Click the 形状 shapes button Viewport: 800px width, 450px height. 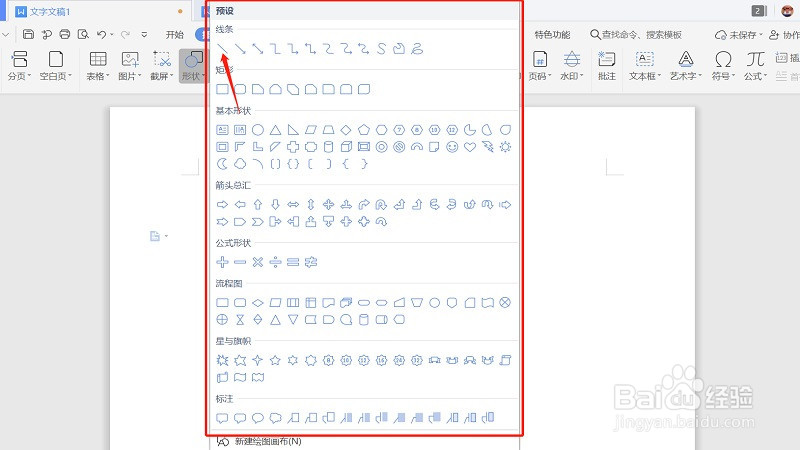tap(193, 66)
